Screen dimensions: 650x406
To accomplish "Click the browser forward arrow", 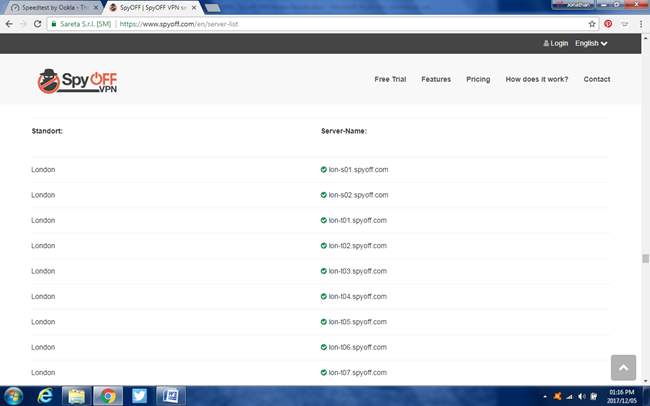I will point(23,24).
